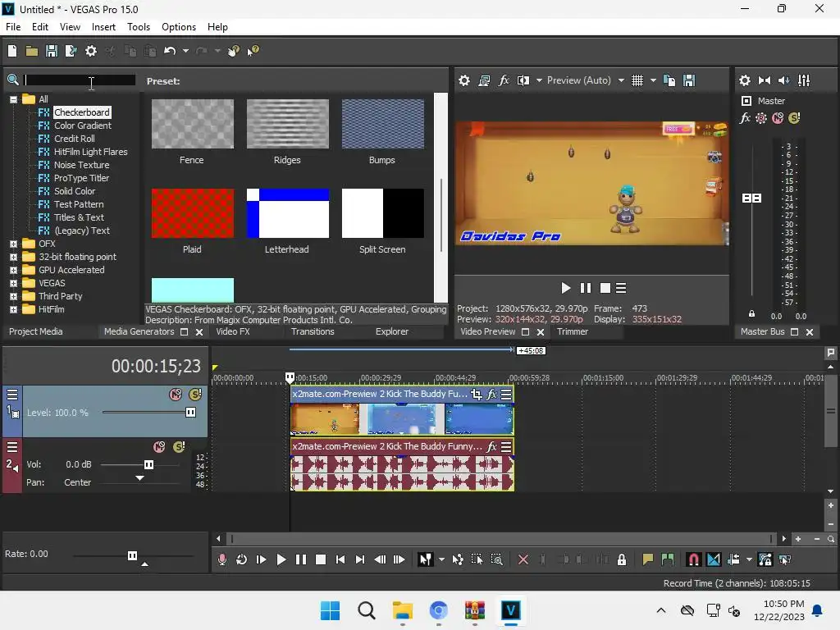Insert a region on the timeline
This screenshot has height=630, width=840.
point(668,559)
